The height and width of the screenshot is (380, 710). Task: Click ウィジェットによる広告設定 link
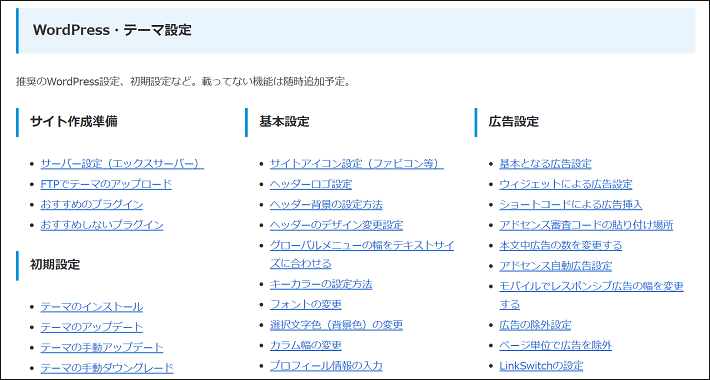pyautogui.click(x=566, y=184)
